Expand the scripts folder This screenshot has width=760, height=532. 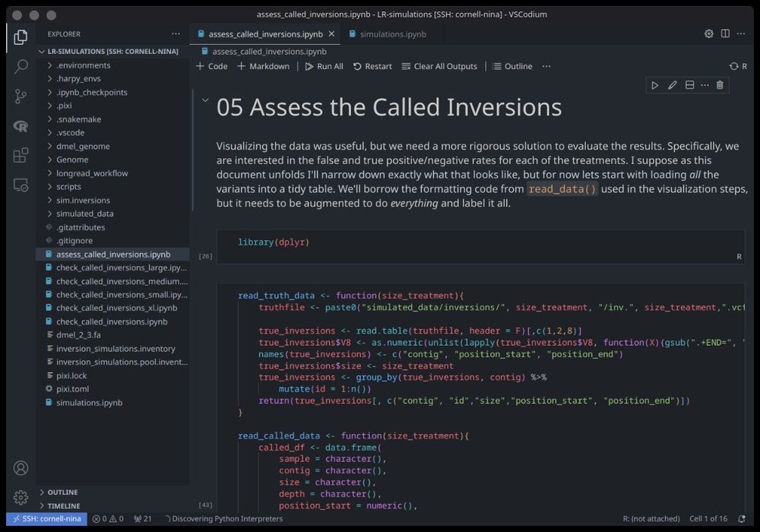(68, 186)
